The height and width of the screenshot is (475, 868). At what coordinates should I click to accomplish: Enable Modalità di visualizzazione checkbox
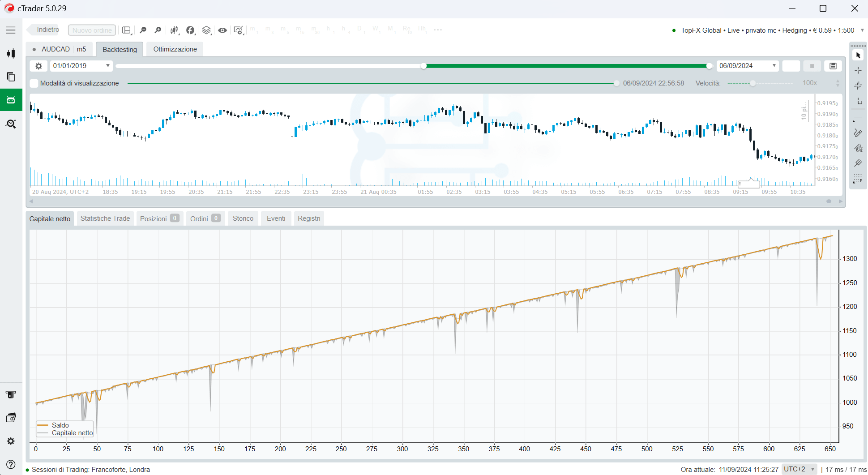click(34, 83)
